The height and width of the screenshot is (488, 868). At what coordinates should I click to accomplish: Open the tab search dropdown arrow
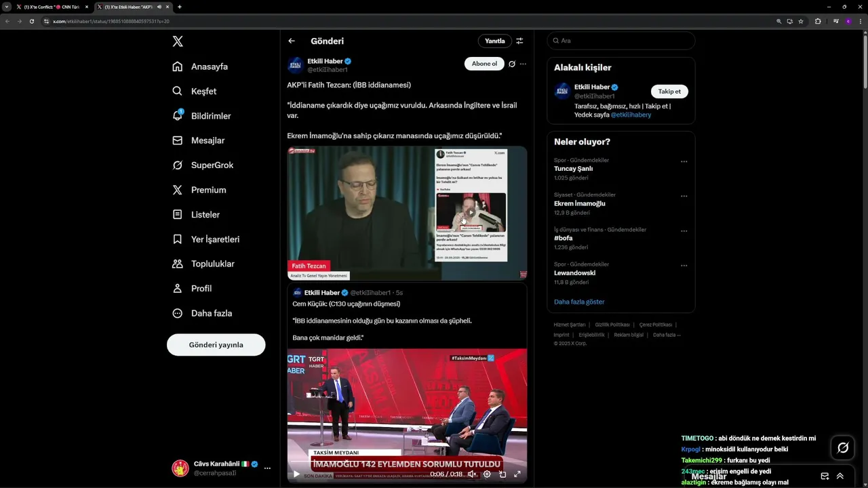pos(6,7)
